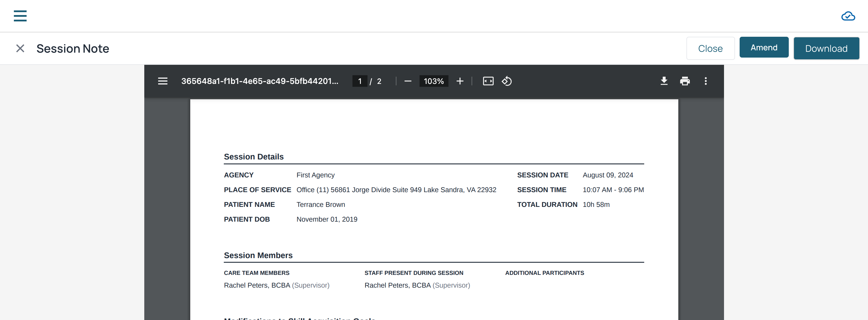Toggle the PDF viewer sidebar
This screenshot has width=868, height=320.
163,81
